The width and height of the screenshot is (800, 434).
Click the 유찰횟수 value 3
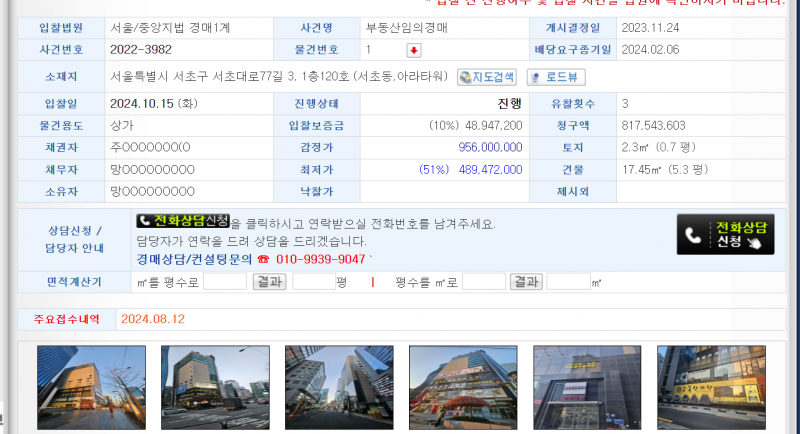tap(625, 104)
